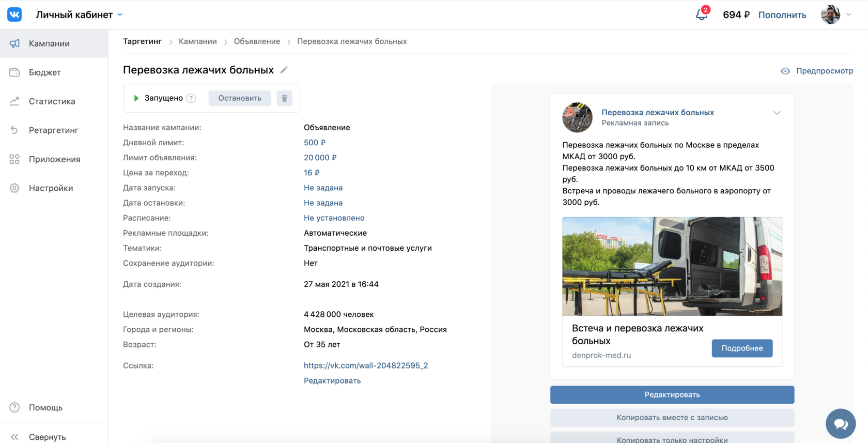Click the question mark next to Запущено
This screenshot has height=443, width=868.
point(191,98)
